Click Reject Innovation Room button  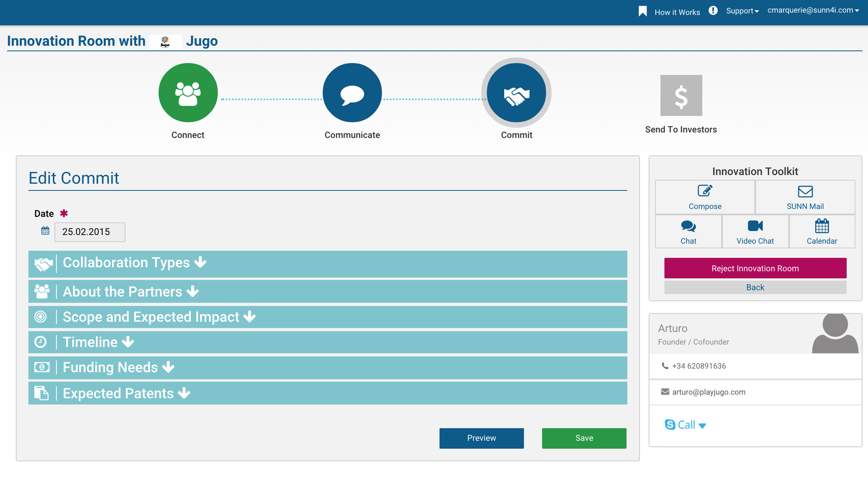pyautogui.click(x=755, y=268)
